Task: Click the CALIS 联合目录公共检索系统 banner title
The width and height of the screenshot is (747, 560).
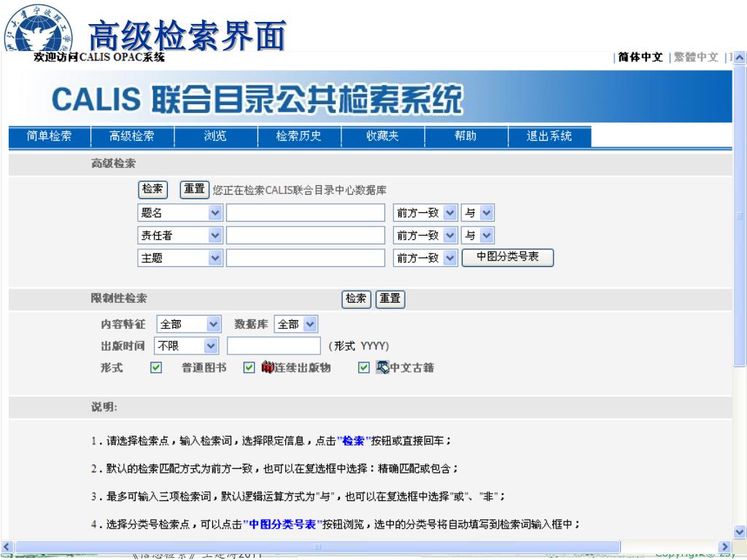Action: [x=258, y=99]
